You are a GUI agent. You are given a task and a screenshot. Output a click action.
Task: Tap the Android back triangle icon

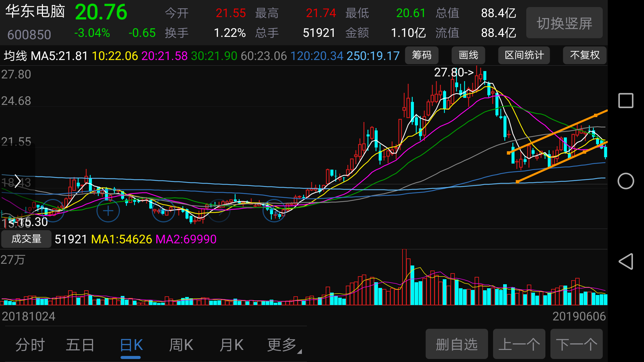(626, 261)
